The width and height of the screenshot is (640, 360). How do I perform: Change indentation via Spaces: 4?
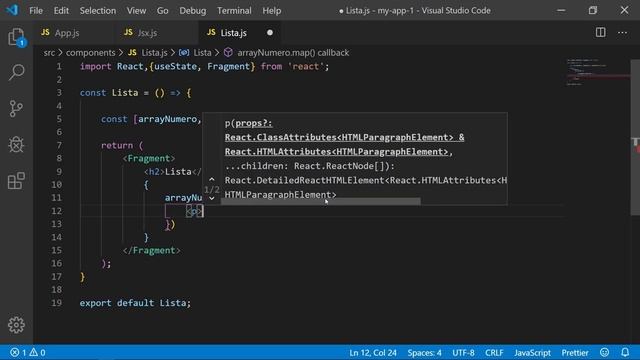[424, 352]
